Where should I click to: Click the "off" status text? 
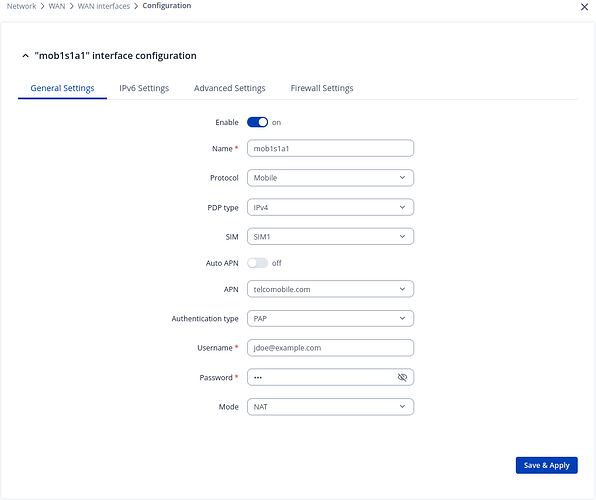[x=277, y=263]
